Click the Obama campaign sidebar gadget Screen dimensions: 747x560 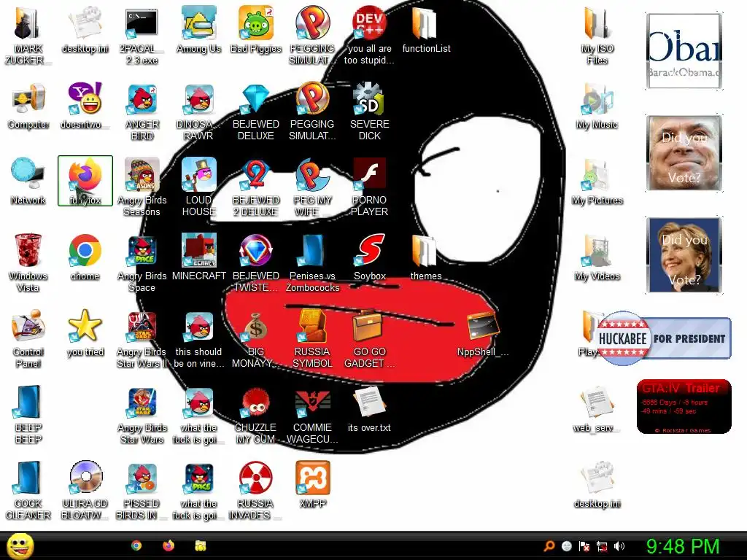[x=684, y=52]
